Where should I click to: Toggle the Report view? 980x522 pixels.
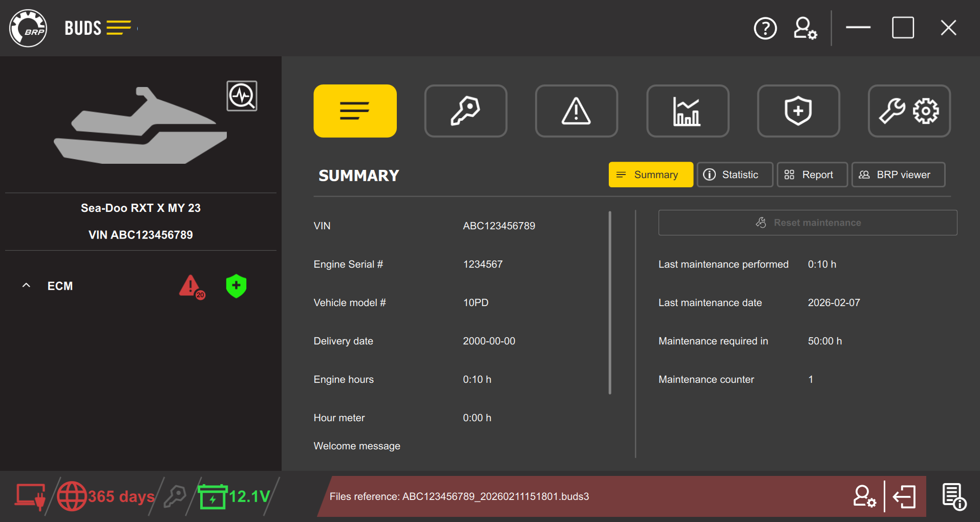(812, 175)
